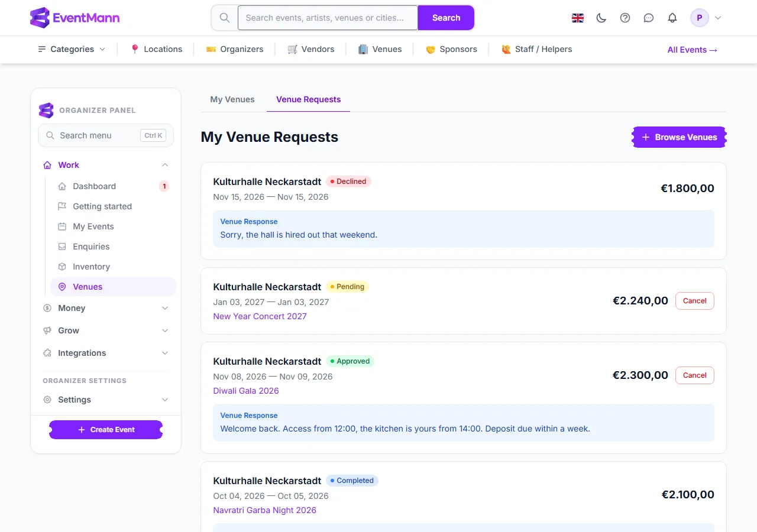Open the help question mark icon
The height and width of the screenshot is (532, 757).
coord(625,18)
